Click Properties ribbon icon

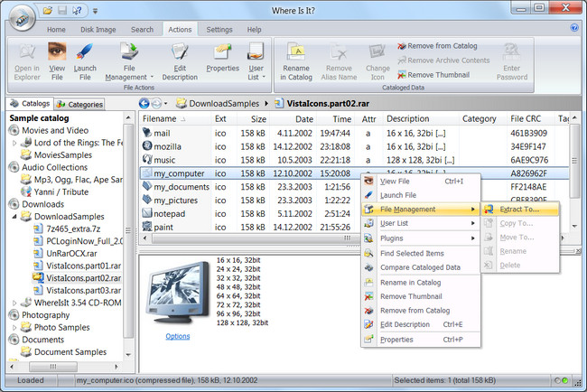click(223, 51)
